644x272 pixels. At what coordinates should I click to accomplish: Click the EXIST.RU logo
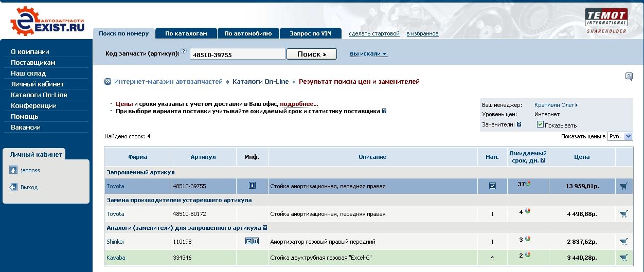pyautogui.click(x=47, y=22)
